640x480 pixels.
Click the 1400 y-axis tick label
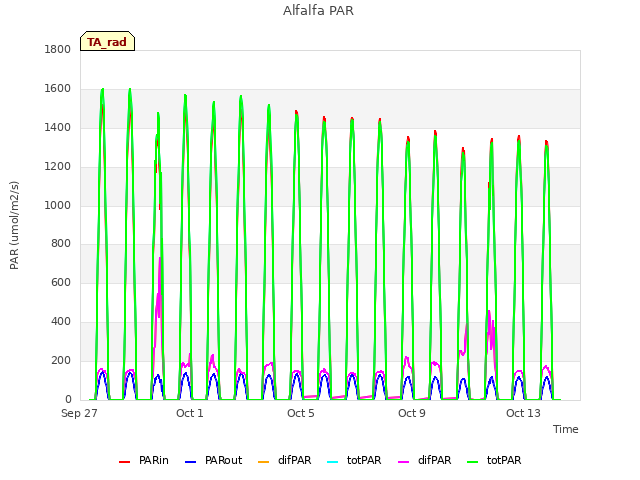(x=58, y=128)
